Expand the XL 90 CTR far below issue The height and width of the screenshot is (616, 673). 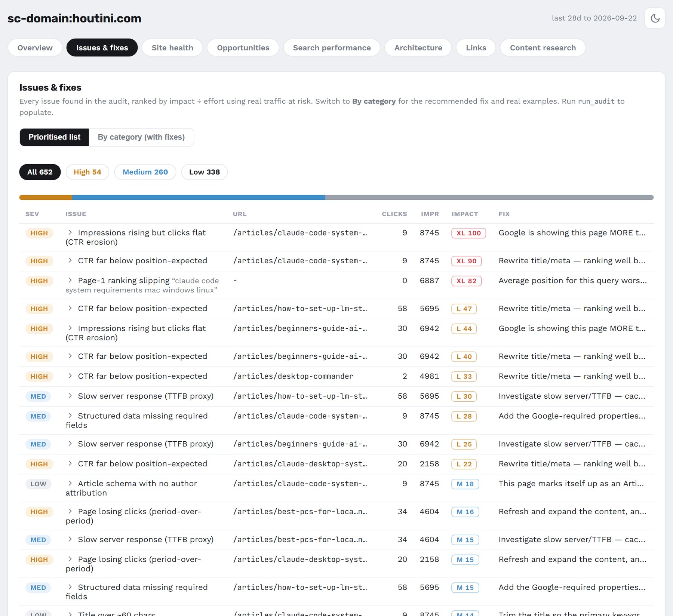point(70,261)
